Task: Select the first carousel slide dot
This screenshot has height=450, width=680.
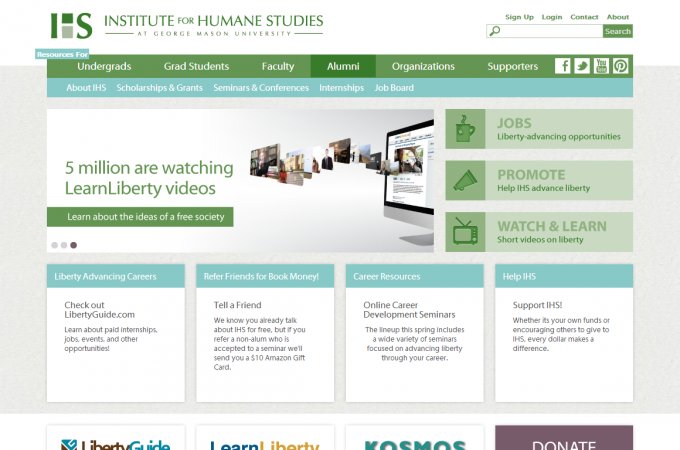Action: point(55,245)
